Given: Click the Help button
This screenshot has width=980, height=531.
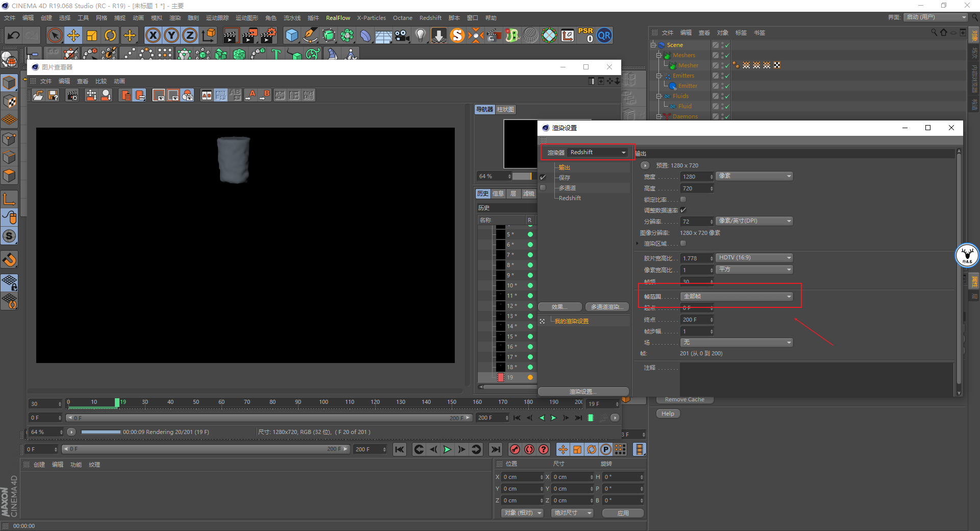Looking at the screenshot, I should (x=668, y=414).
